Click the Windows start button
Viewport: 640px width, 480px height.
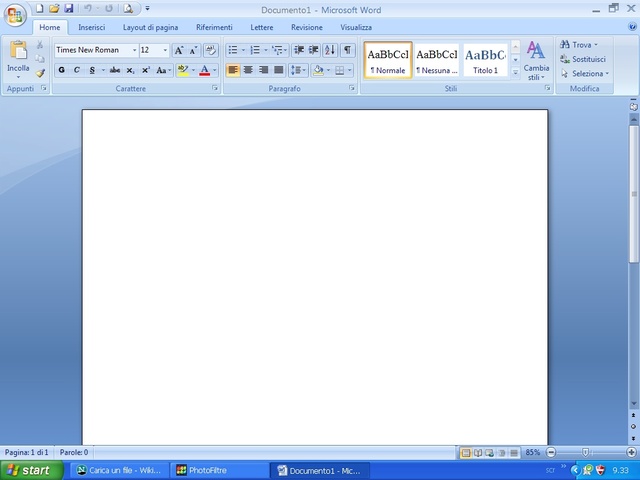point(32,470)
